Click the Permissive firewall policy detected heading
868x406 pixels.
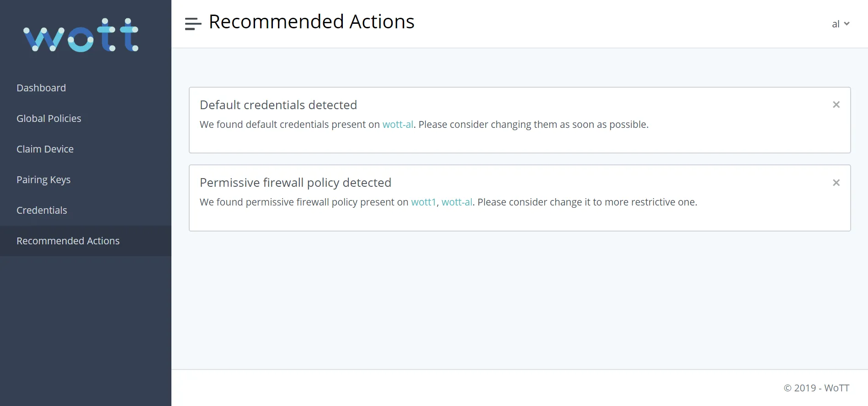[x=295, y=182]
